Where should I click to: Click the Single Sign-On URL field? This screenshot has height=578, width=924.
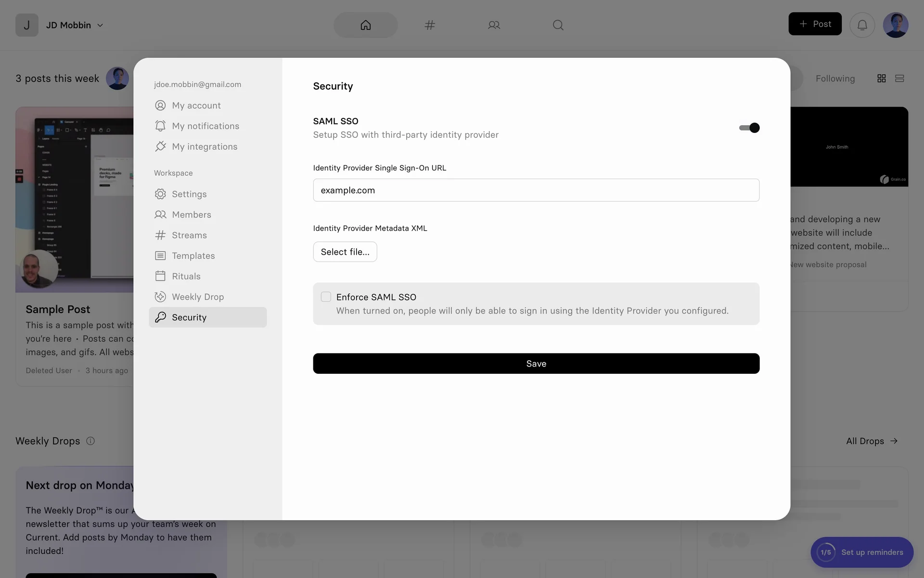pyautogui.click(x=536, y=190)
